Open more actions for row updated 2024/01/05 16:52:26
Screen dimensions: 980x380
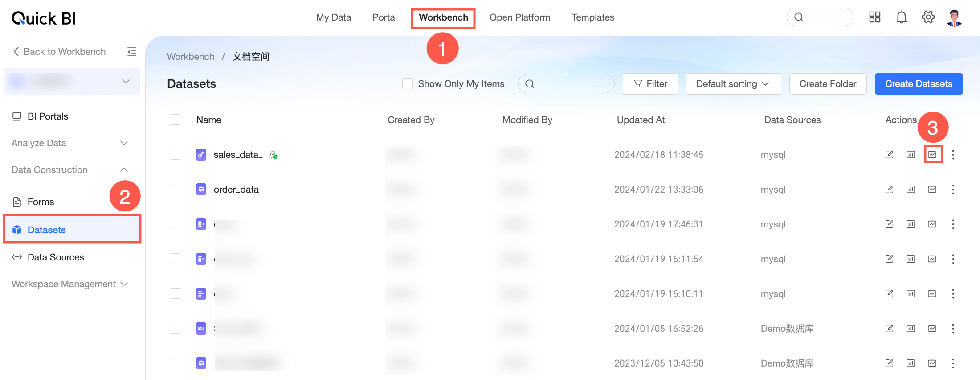click(953, 329)
